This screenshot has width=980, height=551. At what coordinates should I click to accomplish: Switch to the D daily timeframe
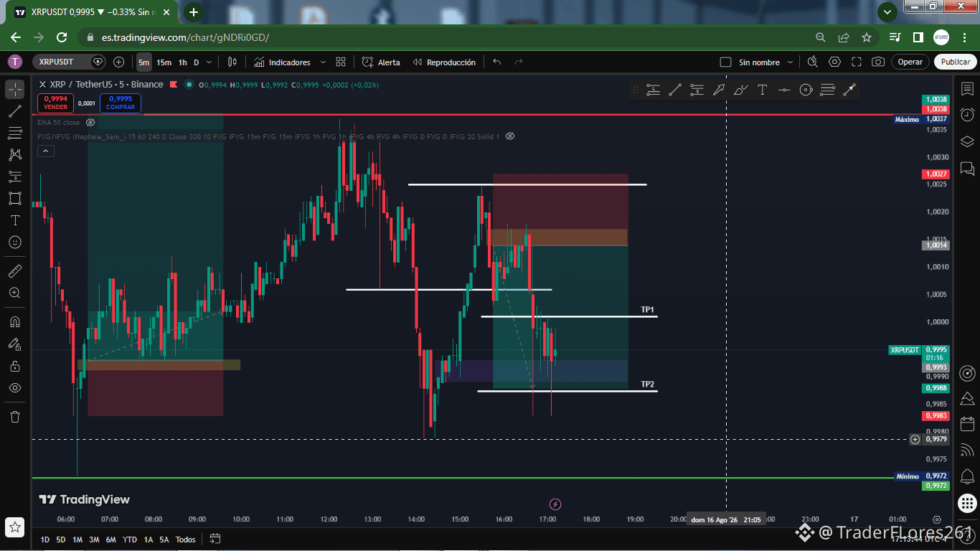coord(197,62)
